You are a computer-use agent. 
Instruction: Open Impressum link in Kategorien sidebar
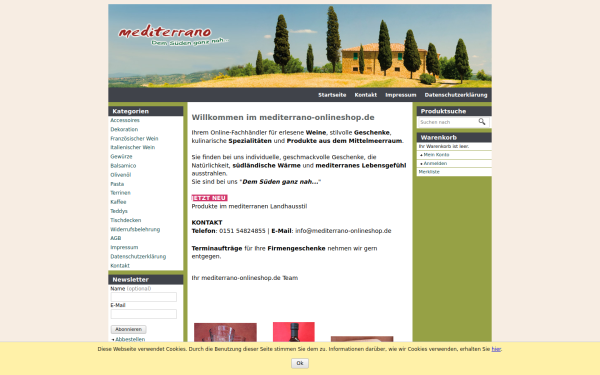(x=124, y=248)
